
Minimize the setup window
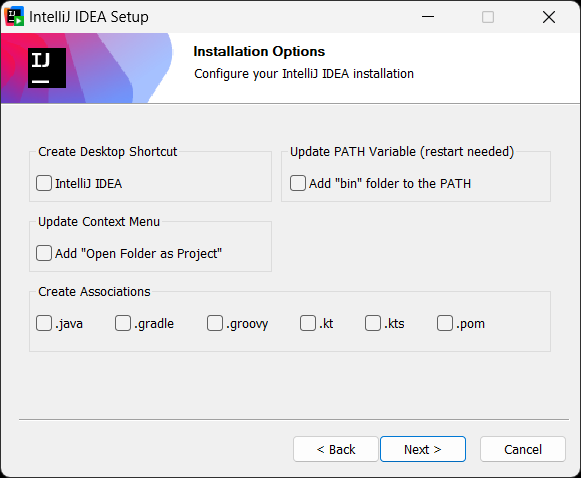pyautogui.click(x=428, y=17)
